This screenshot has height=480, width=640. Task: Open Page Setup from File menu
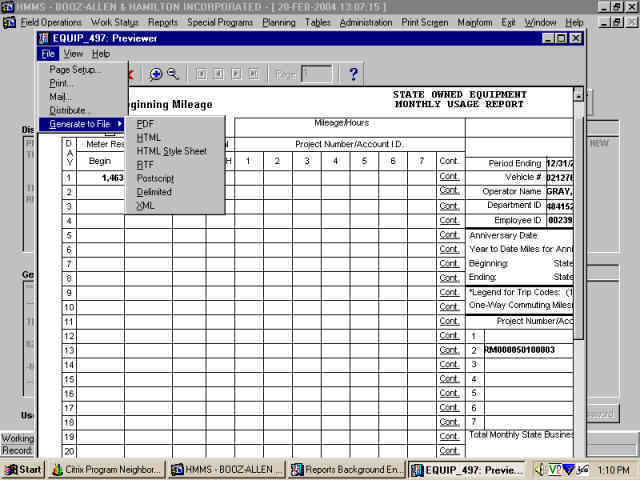(x=75, y=70)
